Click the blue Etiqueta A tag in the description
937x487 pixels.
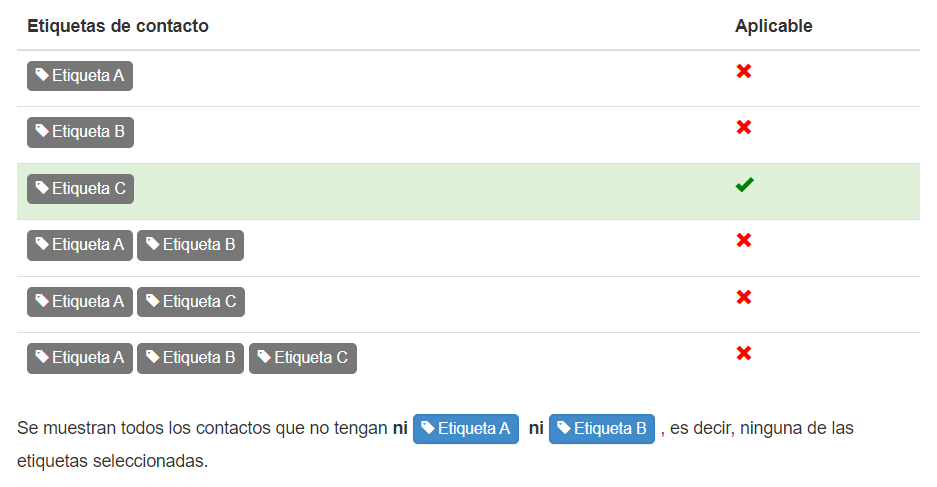(466, 429)
